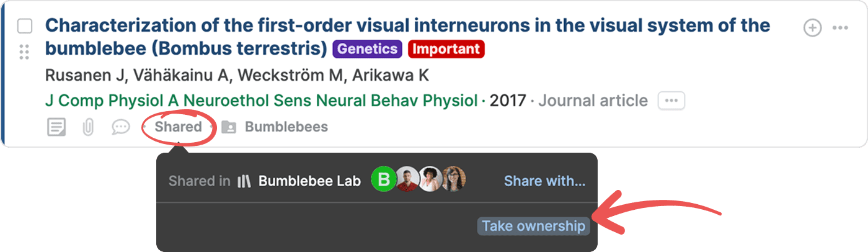Open the article title link
The width and height of the screenshot is (868, 252).
pyautogui.click(x=407, y=37)
